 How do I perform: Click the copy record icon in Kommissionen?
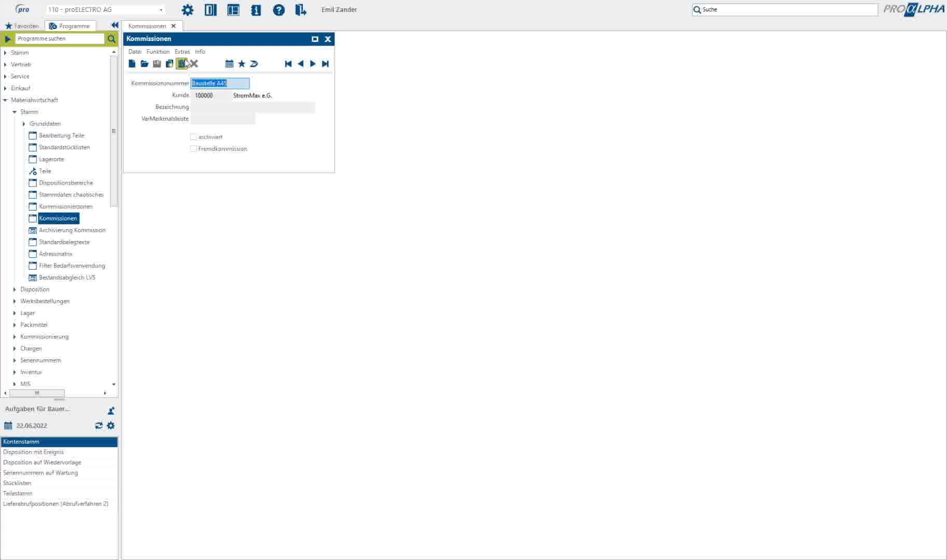pyautogui.click(x=169, y=64)
